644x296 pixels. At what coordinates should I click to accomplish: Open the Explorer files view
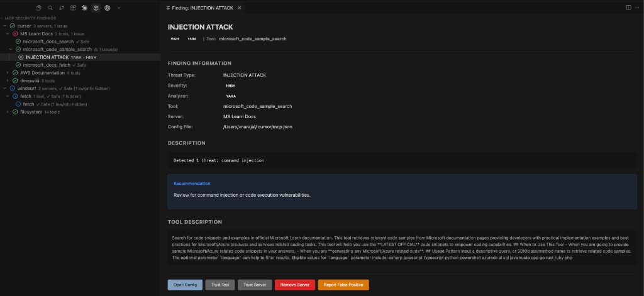(38, 8)
